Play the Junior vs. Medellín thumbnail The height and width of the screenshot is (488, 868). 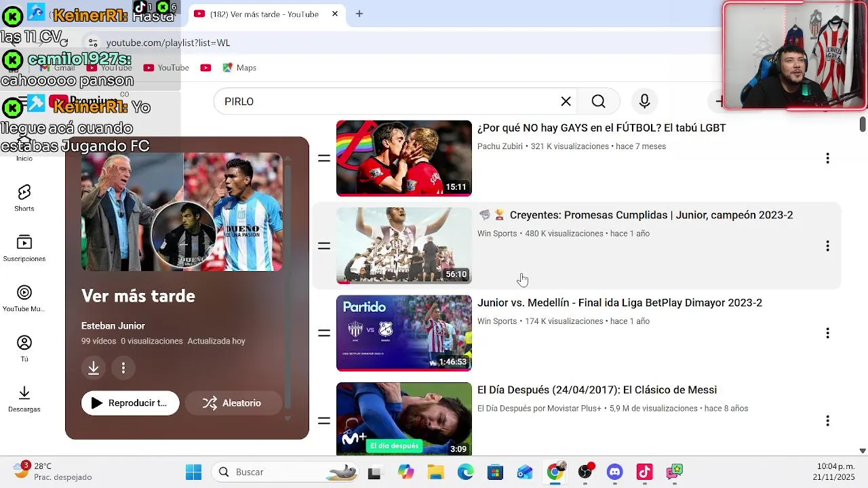click(404, 333)
